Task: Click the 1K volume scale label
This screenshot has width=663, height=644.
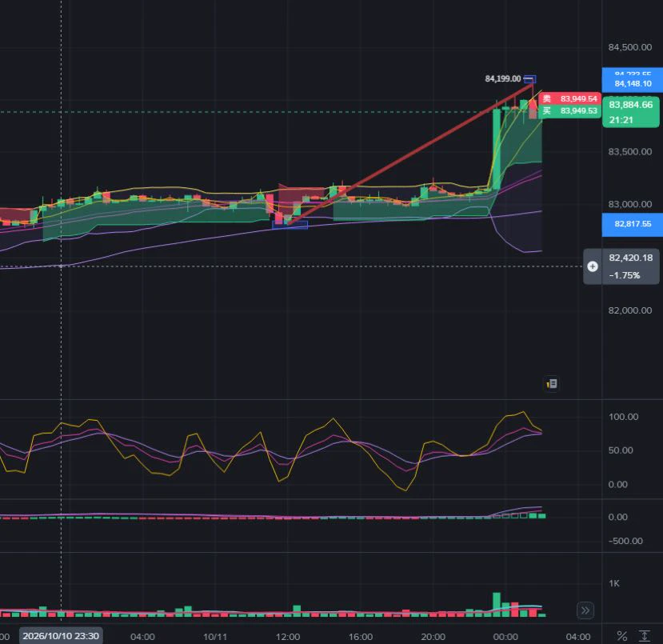Action: (x=614, y=583)
